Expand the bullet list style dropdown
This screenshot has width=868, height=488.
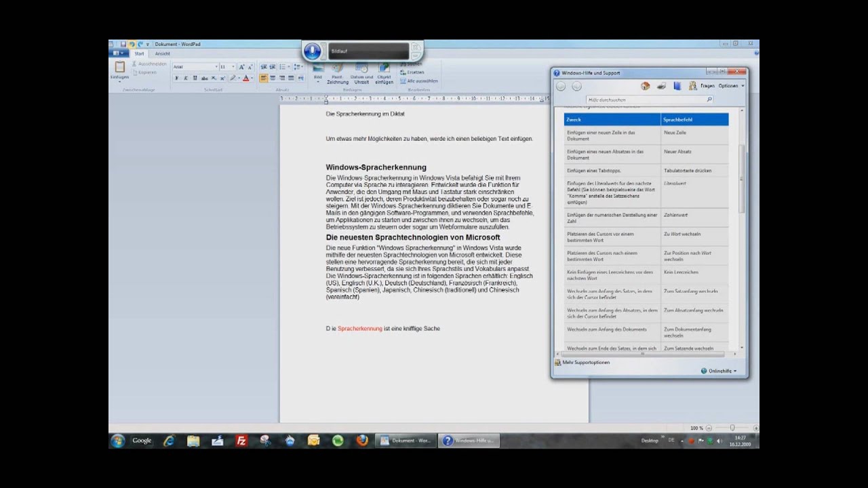(x=288, y=67)
